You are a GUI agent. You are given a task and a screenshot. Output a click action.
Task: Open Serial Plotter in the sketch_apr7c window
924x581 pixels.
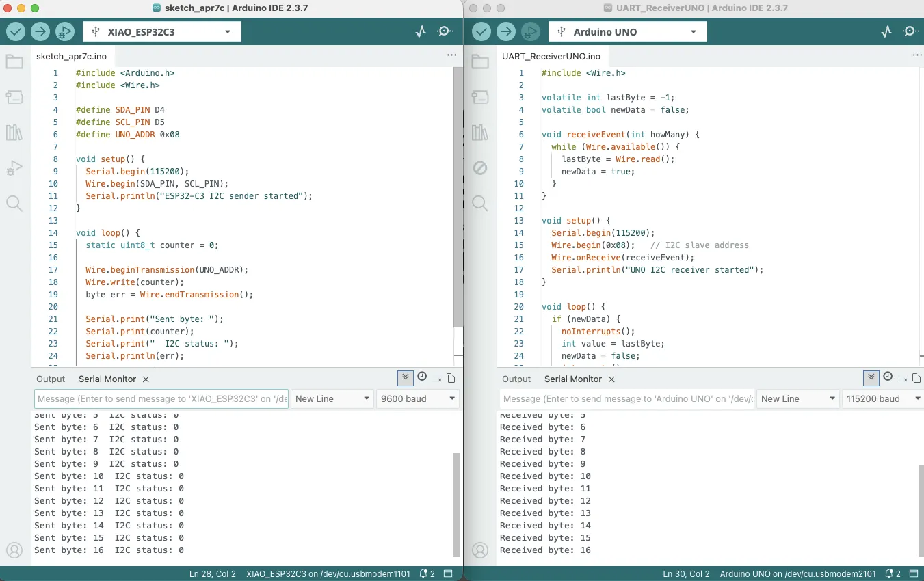pyautogui.click(x=421, y=31)
